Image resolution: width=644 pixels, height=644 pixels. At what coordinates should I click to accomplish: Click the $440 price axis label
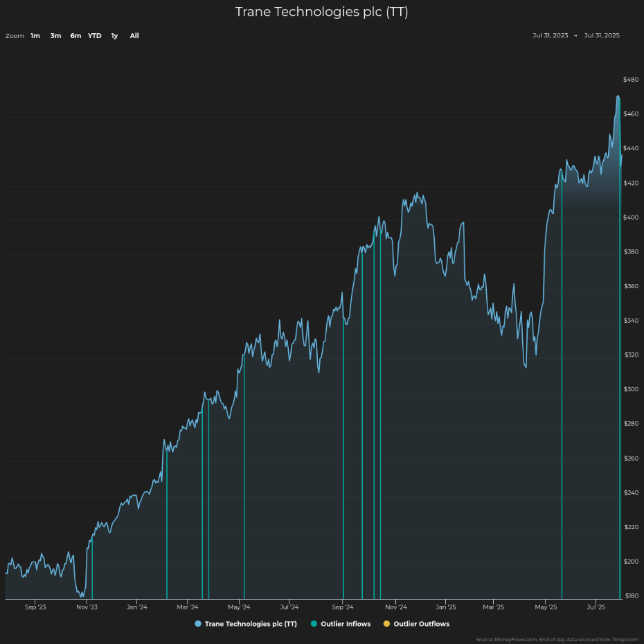click(x=631, y=148)
